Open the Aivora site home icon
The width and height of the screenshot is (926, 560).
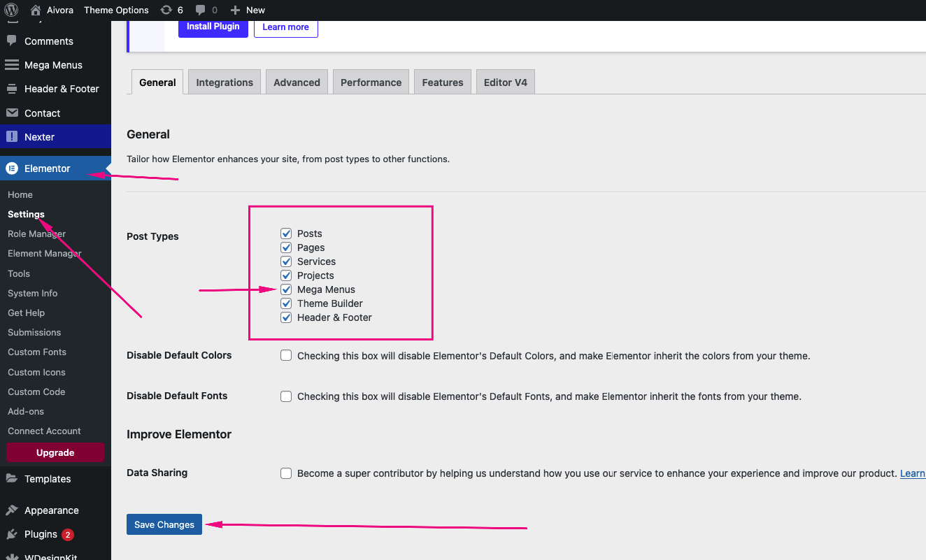[x=36, y=10]
